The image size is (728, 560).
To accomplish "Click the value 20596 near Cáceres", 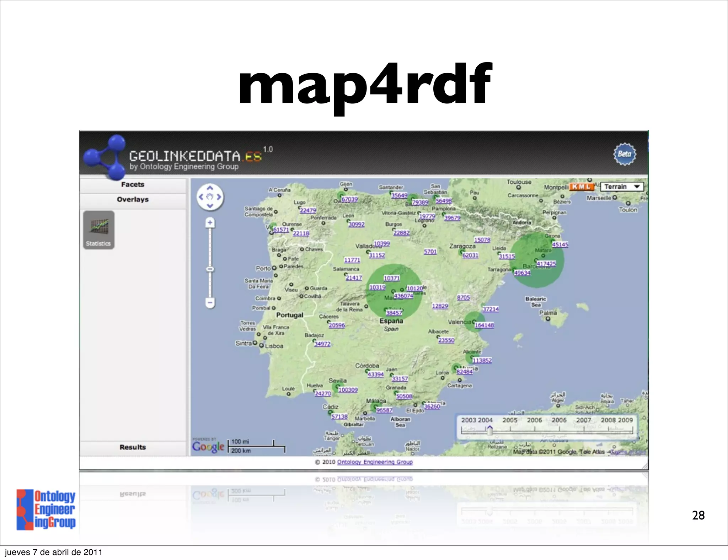I will [337, 325].
